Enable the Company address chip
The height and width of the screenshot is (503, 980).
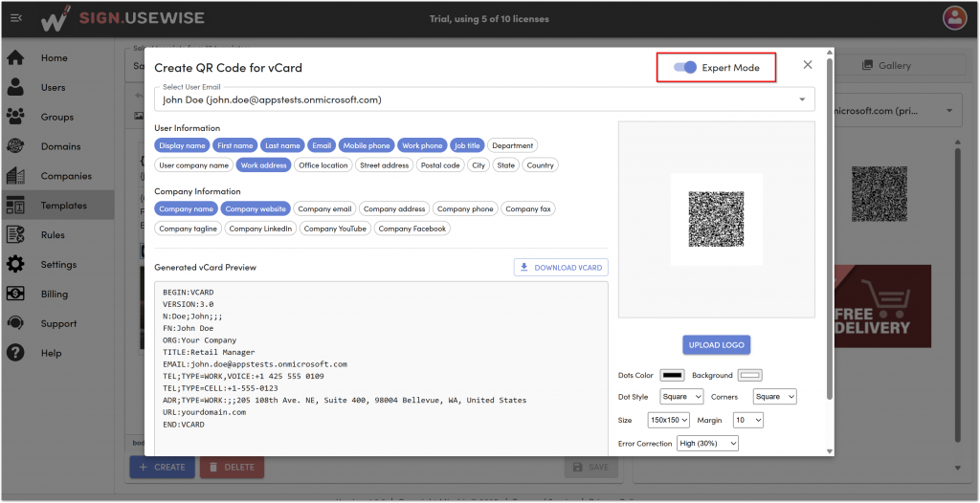point(394,208)
